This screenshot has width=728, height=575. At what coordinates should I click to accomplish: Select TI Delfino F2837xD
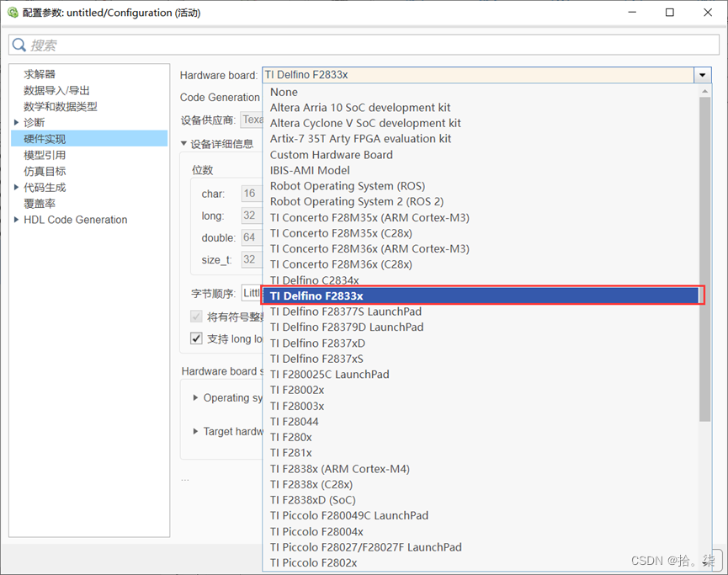(x=481, y=343)
